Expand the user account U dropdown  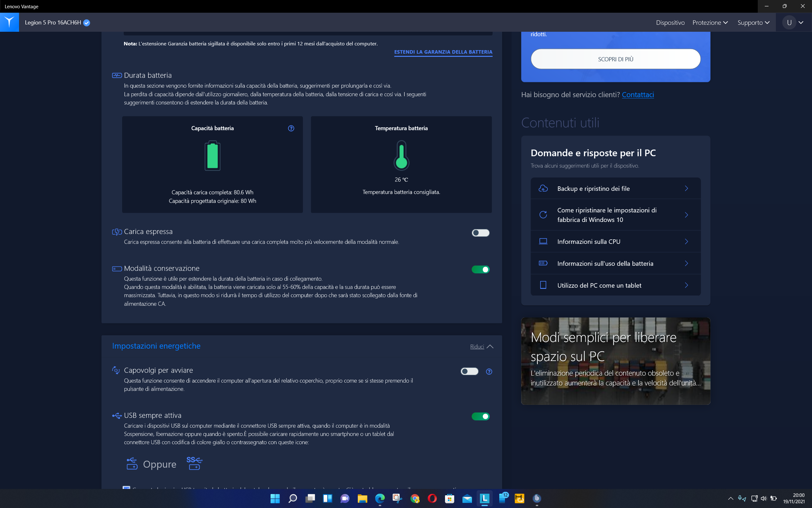[x=801, y=23]
